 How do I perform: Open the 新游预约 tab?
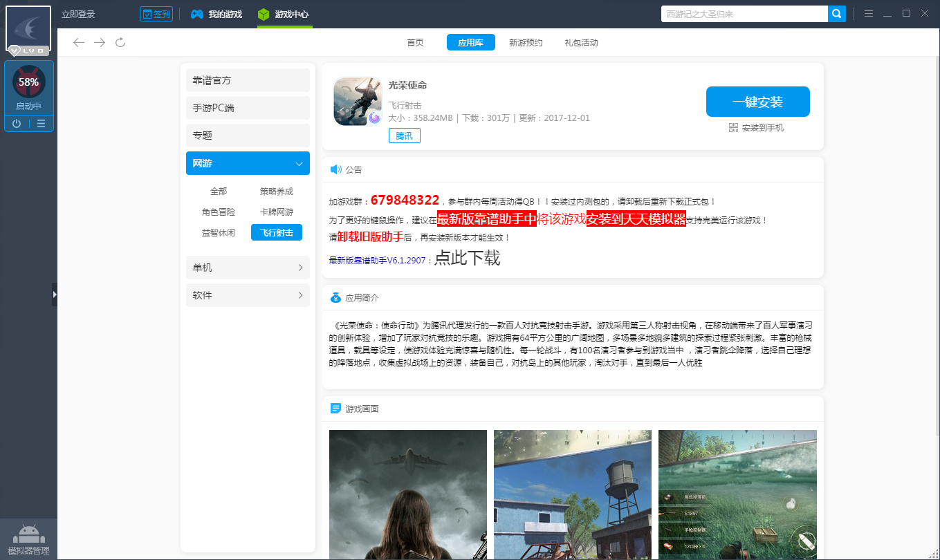526,43
